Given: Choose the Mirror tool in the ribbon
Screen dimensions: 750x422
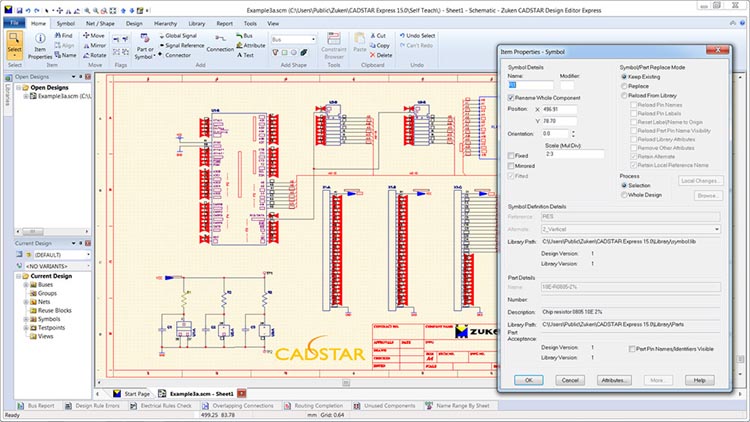Looking at the screenshot, I should pos(94,45).
